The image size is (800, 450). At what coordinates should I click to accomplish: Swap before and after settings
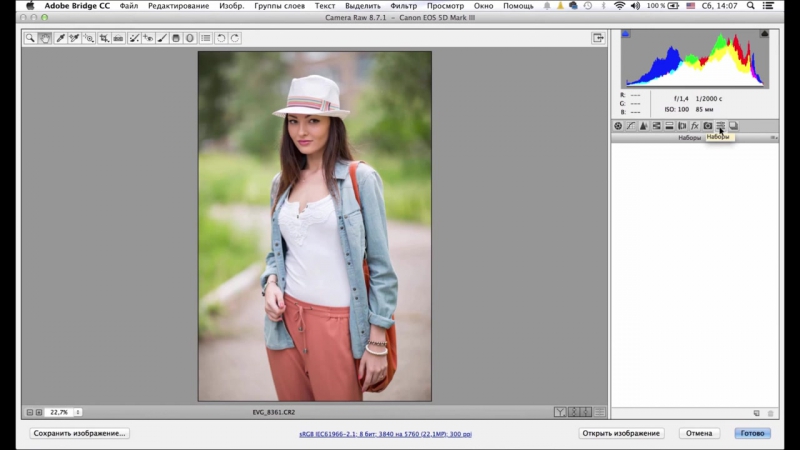[573, 412]
